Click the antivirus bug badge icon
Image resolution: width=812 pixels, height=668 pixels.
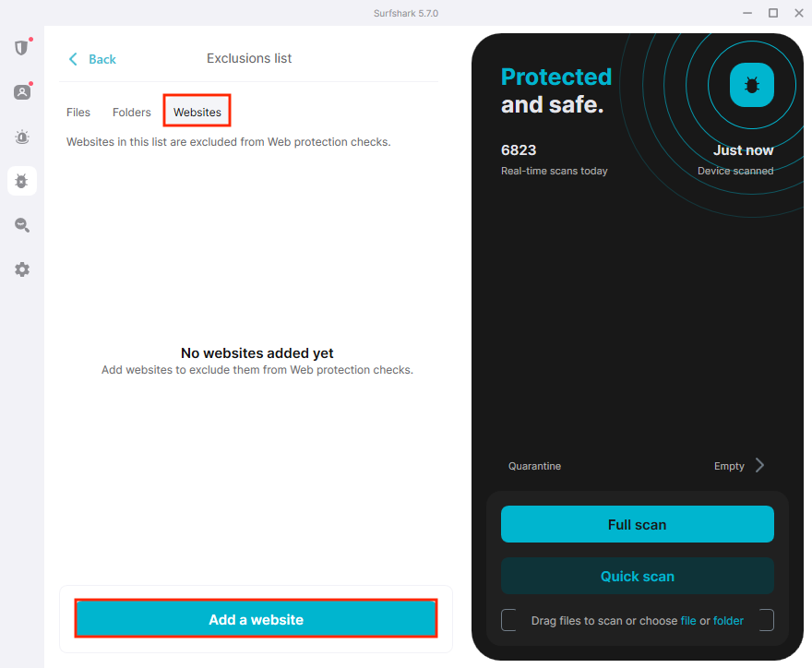coord(751,85)
